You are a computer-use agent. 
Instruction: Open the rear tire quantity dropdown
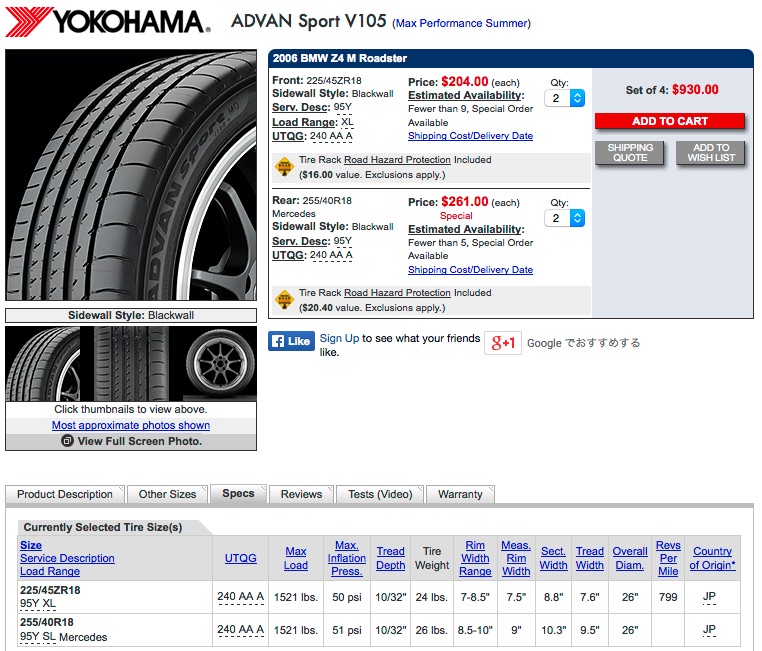564,218
